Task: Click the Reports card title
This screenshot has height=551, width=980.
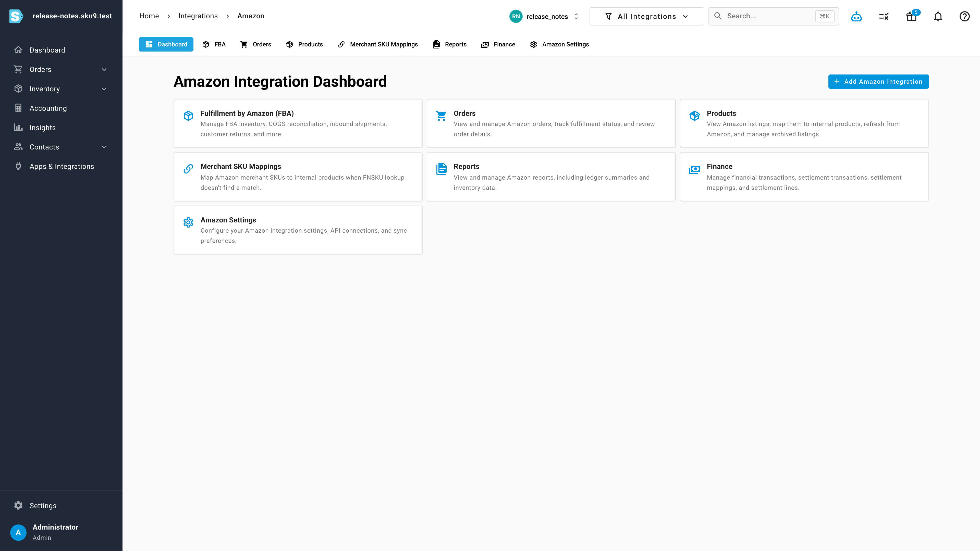Action: [x=467, y=167]
